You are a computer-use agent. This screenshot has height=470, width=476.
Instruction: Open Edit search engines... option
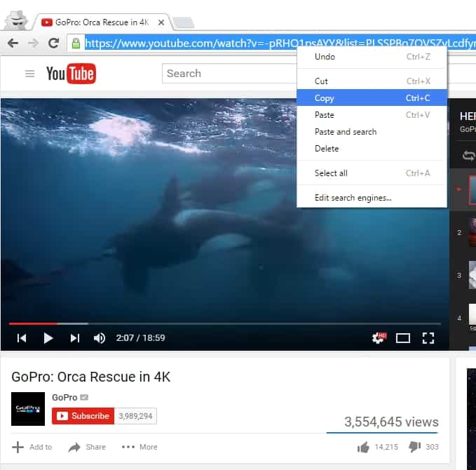[372, 198]
